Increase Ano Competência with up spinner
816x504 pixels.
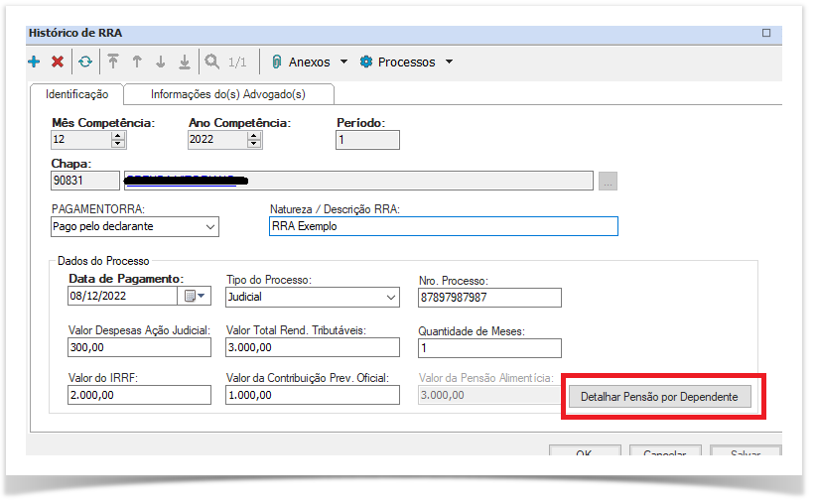coord(254,136)
